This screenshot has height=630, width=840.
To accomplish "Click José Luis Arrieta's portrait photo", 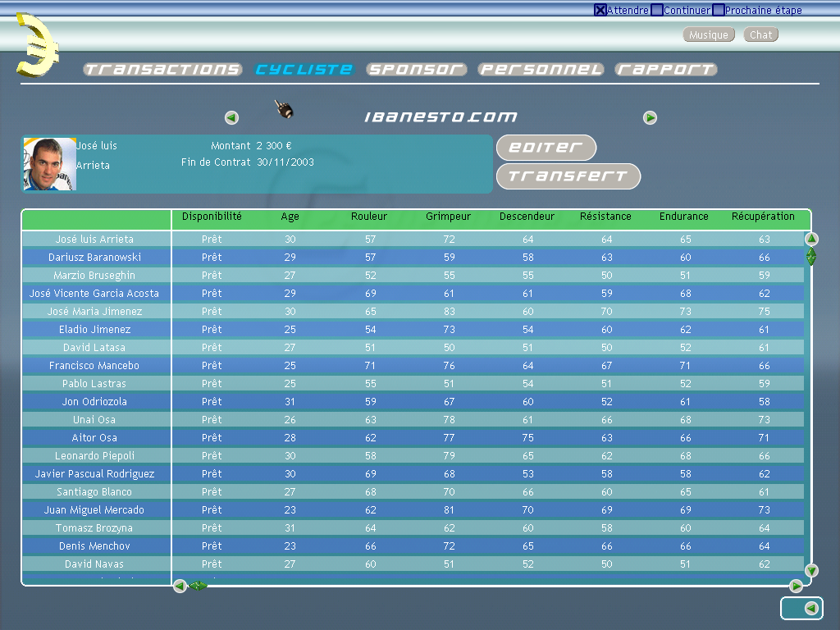I will 50,164.
